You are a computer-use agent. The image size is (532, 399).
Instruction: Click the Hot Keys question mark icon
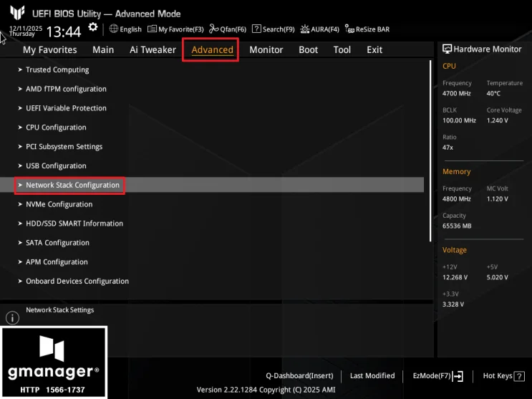coord(519,376)
